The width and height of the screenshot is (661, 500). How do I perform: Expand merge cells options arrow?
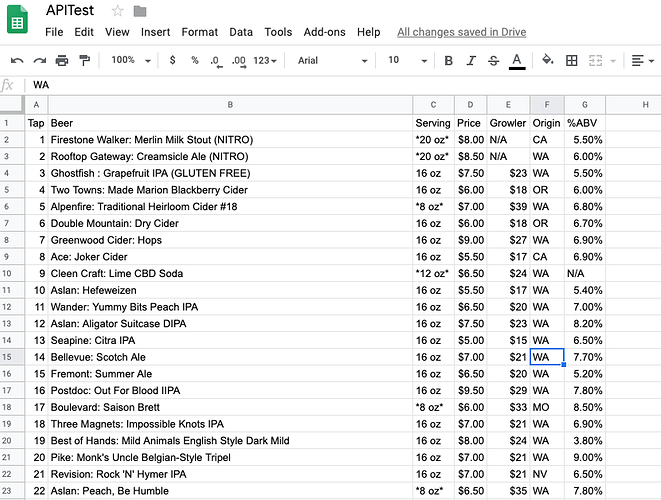pyautogui.click(x=613, y=61)
